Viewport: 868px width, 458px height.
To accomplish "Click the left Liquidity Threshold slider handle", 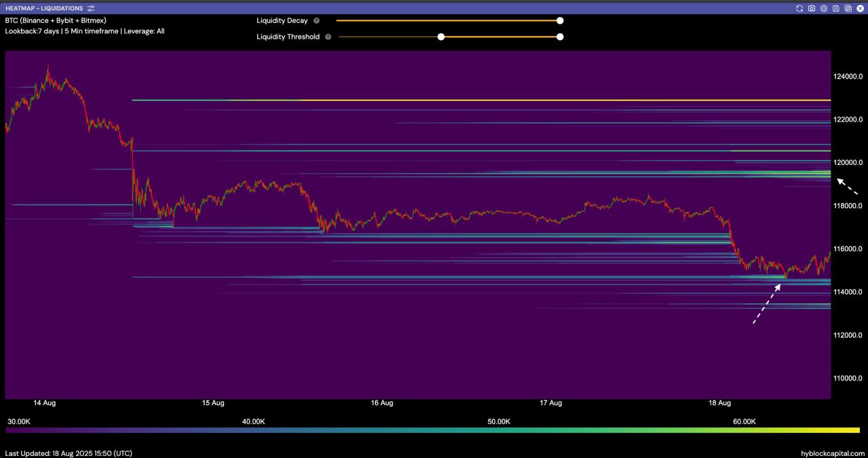I will (441, 37).
